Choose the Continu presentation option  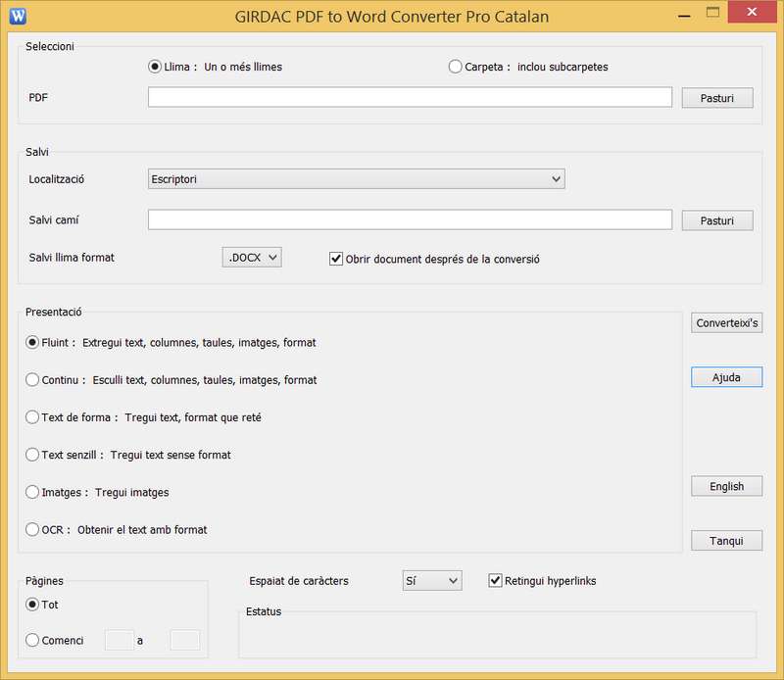click(33, 379)
